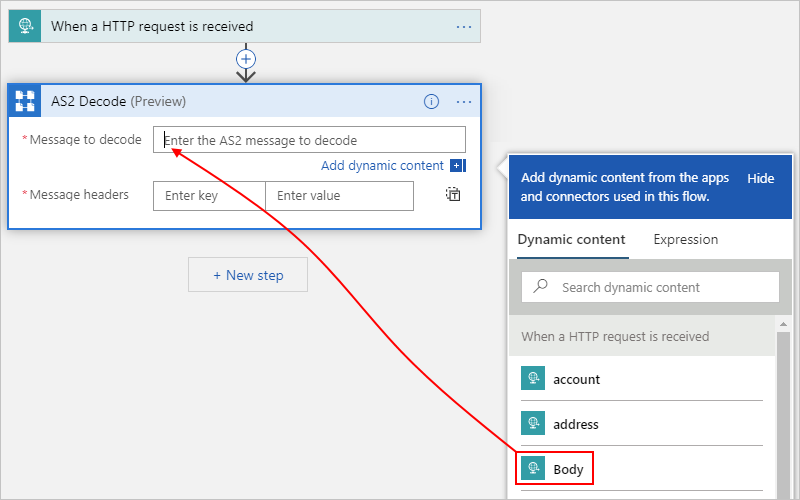This screenshot has height=500, width=800.
Task: Click the header Enter value field
Action: coord(339,196)
